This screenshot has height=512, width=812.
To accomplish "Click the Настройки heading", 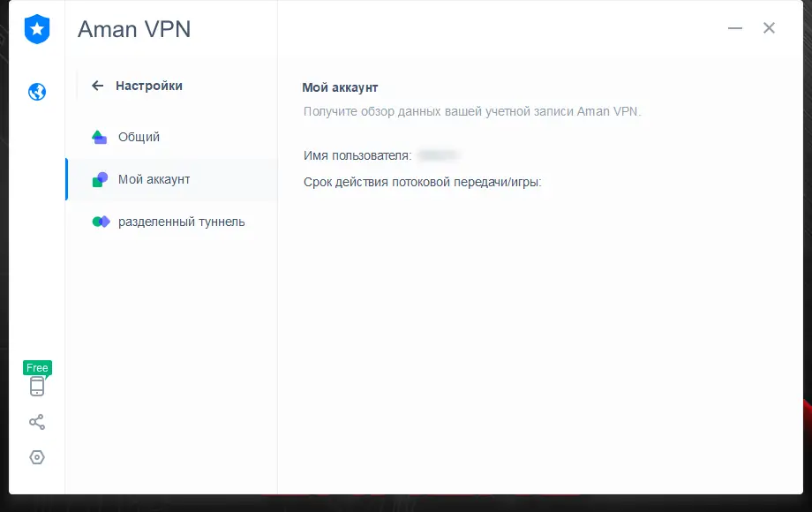I will tap(148, 86).
